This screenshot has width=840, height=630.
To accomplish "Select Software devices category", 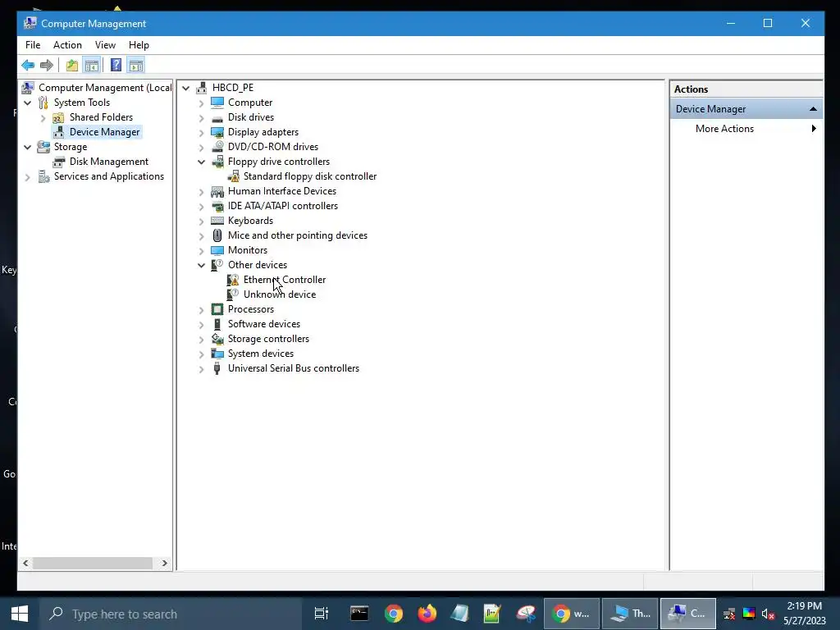I will (x=264, y=324).
